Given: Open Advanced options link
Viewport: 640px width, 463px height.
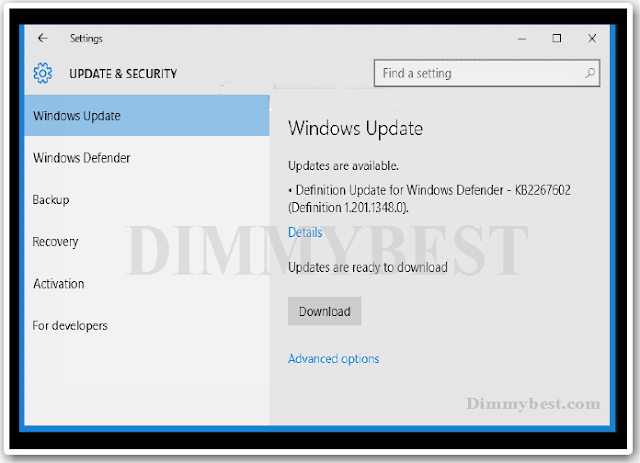Looking at the screenshot, I should tap(333, 359).
